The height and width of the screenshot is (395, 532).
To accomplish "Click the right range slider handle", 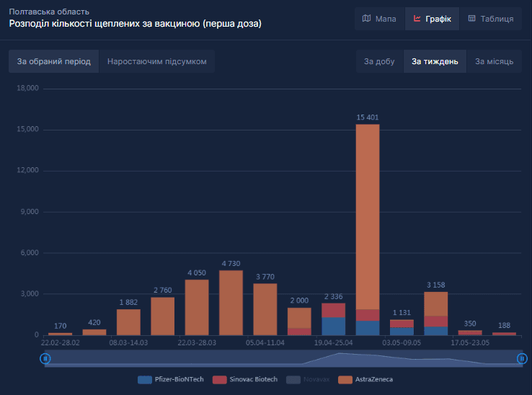I will [x=522, y=358].
